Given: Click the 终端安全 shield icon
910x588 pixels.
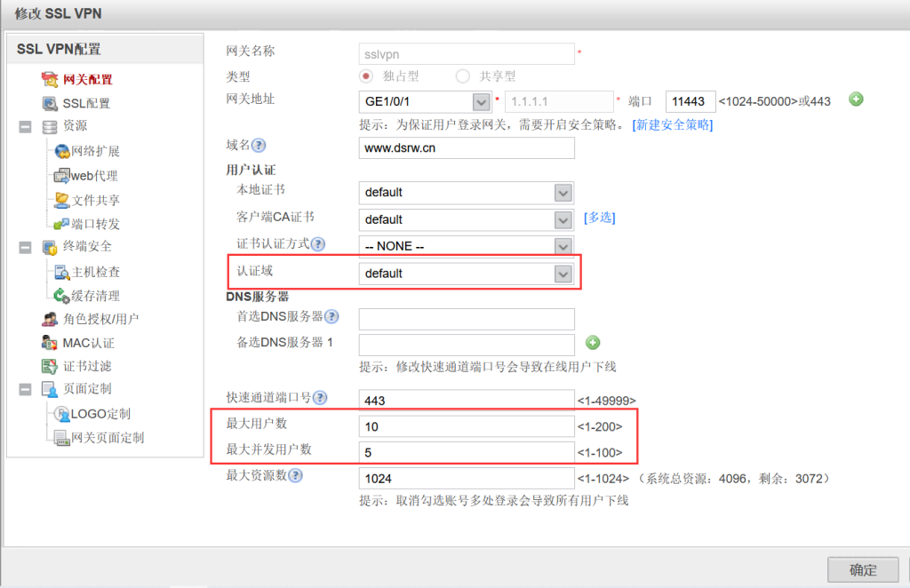Looking at the screenshot, I should point(50,248).
